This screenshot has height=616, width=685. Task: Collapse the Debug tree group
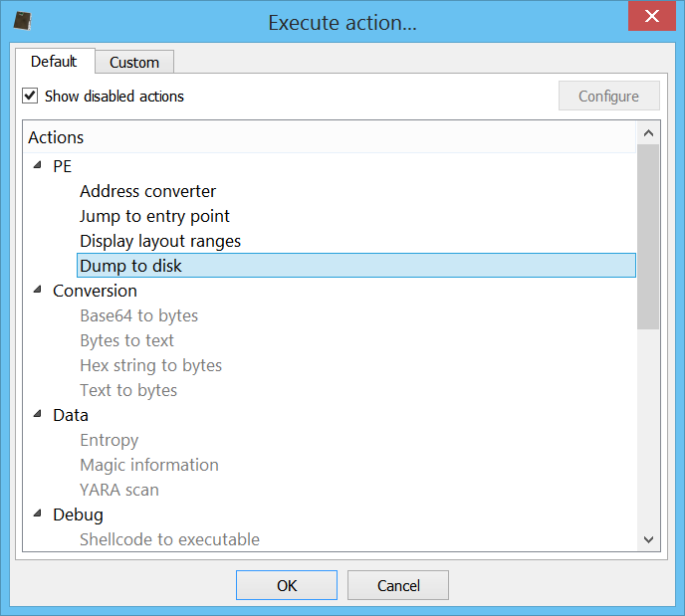(x=38, y=513)
